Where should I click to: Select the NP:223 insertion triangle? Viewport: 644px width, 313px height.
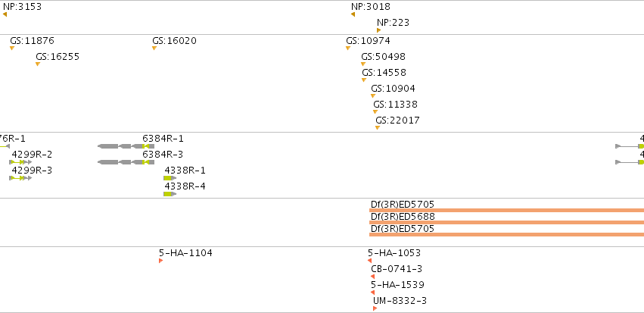(x=378, y=30)
